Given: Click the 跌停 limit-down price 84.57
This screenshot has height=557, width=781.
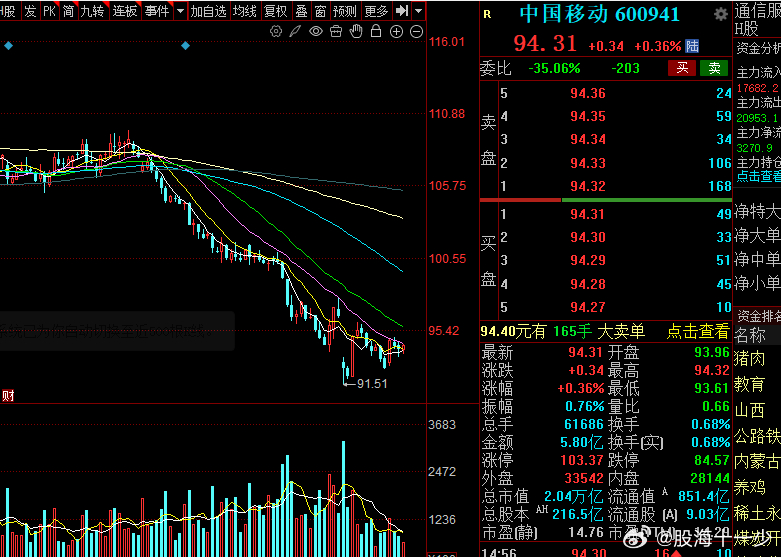Looking at the screenshot, I should tap(712, 460).
